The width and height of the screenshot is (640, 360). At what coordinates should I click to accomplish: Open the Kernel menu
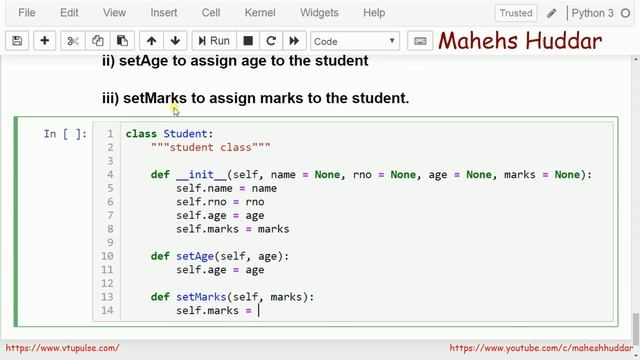(x=260, y=13)
